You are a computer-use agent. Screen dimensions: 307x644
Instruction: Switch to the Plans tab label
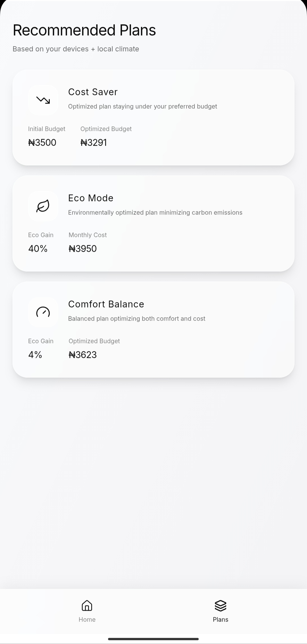click(221, 620)
